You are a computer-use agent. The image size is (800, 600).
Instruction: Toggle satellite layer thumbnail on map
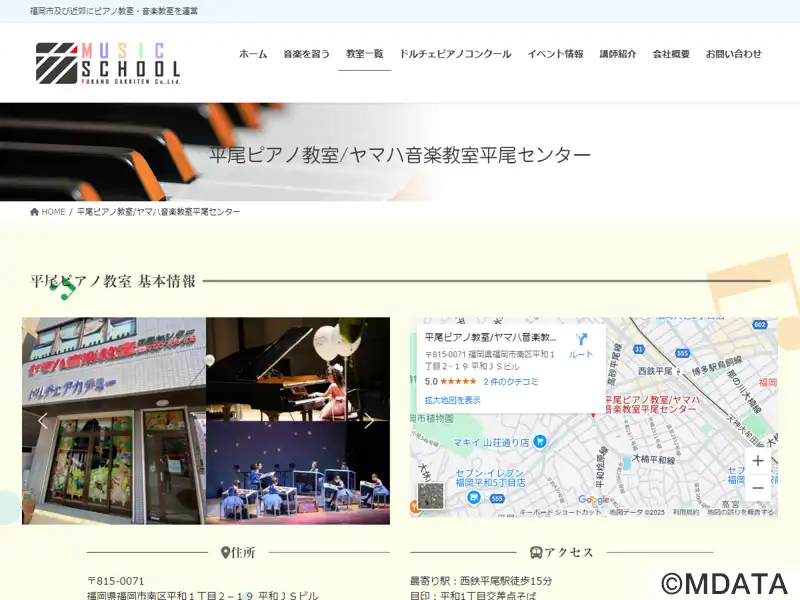pos(431,495)
